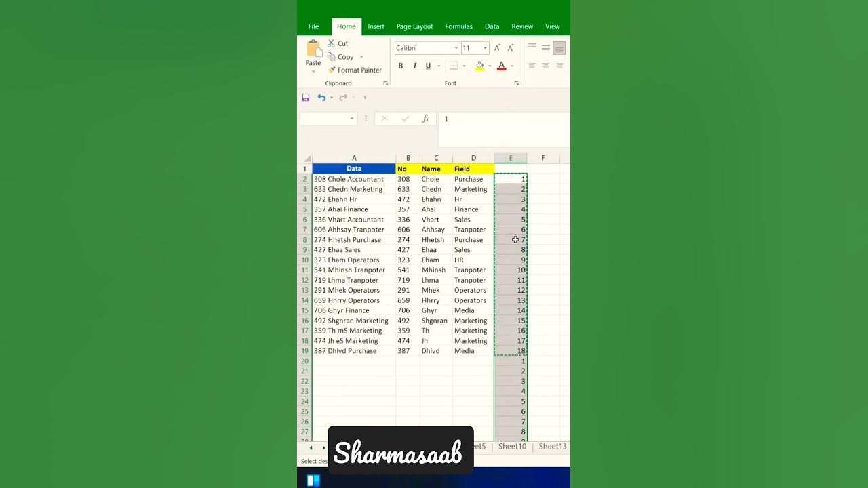Image resolution: width=868 pixels, height=488 pixels.
Task: Click the blue Data header cell
Action: pos(354,169)
